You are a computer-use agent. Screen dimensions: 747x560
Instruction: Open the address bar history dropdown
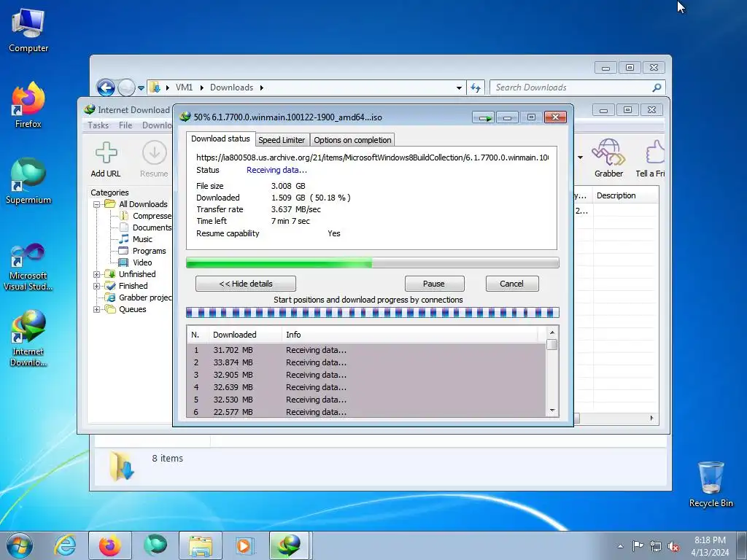coord(459,87)
